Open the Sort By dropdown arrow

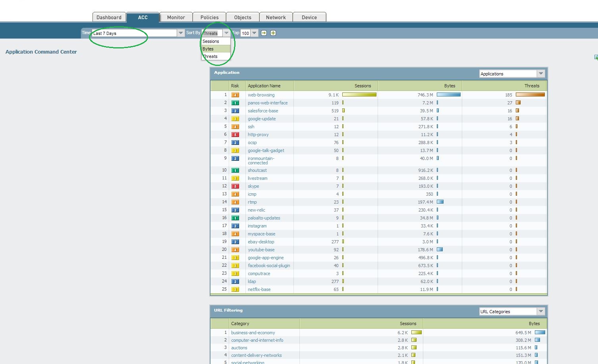[226, 33]
